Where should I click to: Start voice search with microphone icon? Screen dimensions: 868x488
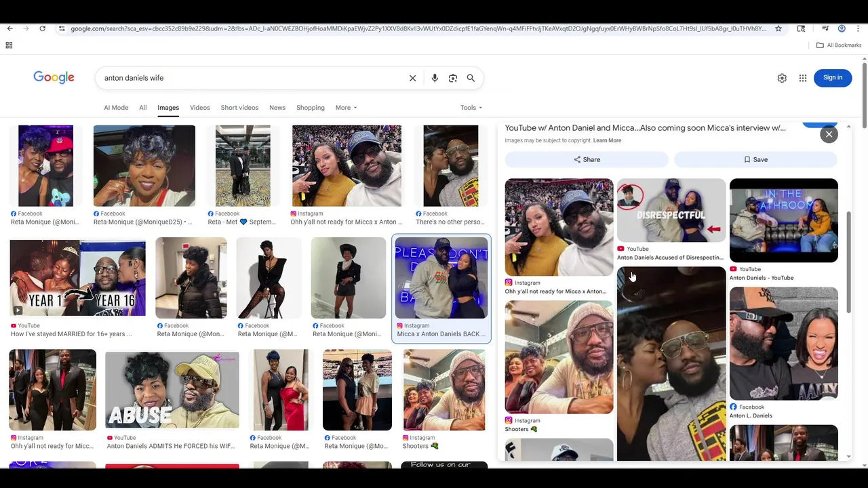(435, 78)
